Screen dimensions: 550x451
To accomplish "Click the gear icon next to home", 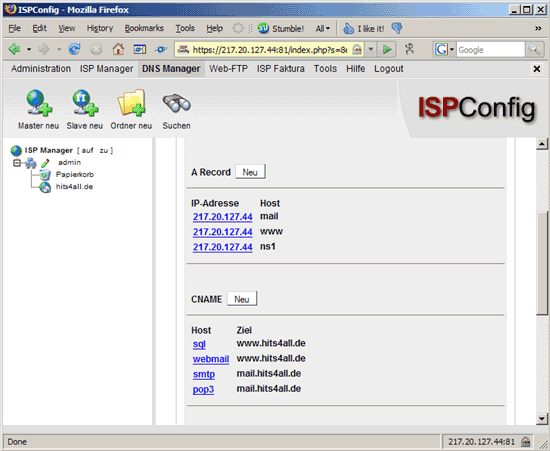I will pos(161,49).
